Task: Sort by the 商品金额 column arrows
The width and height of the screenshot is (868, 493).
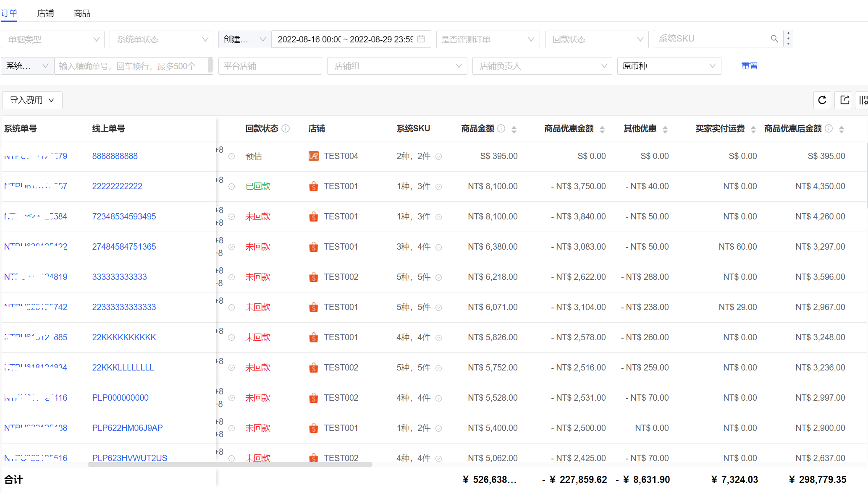Action: (514, 129)
